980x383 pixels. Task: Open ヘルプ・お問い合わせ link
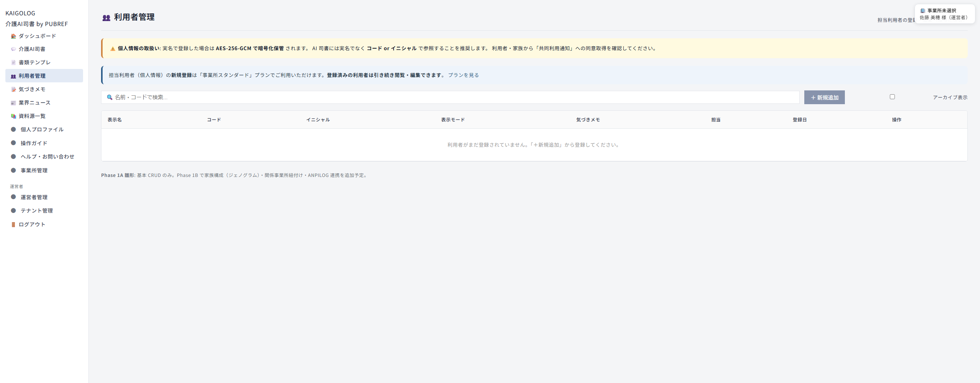(x=44, y=157)
